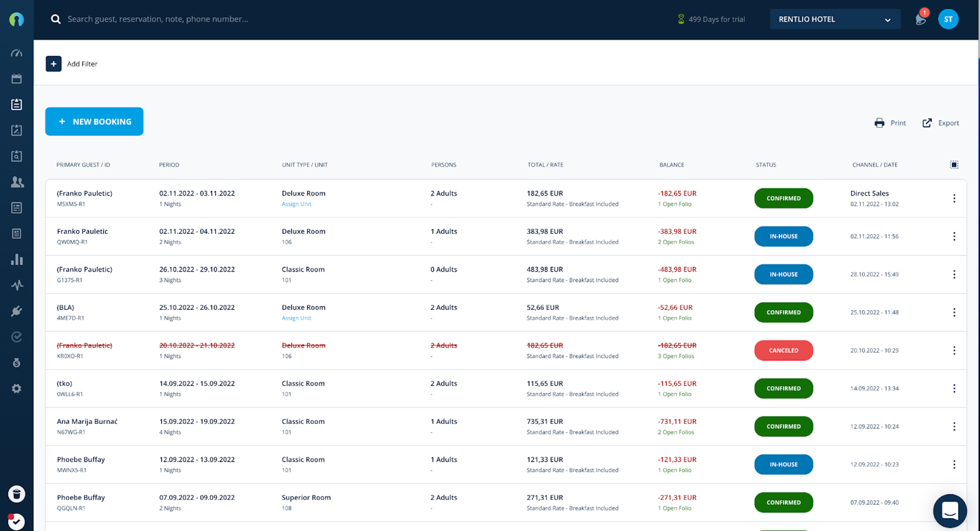980x531 pixels.
Task: Open the plug integrations icon in sidebar
Action: (x=17, y=311)
